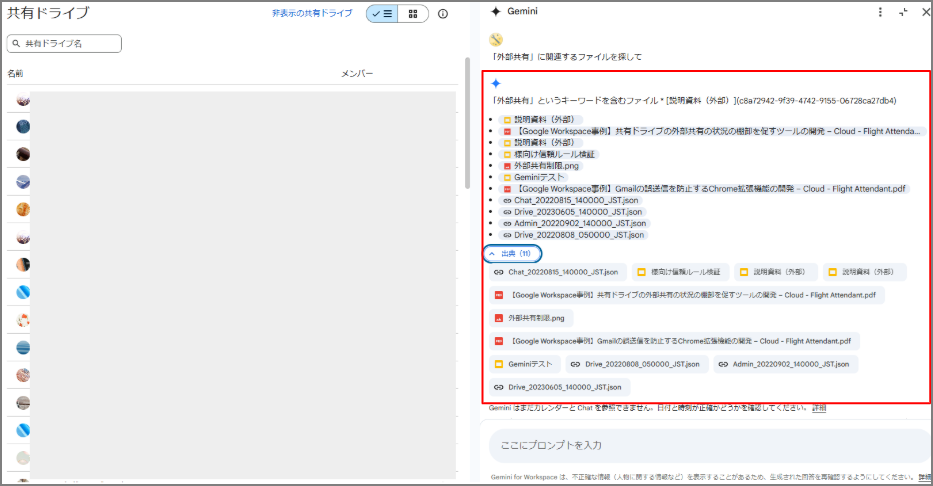The height and width of the screenshot is (486, 933).
Task: Open the Chat_20220815 source chip under 出典
Action: click(x=558, y=272)
